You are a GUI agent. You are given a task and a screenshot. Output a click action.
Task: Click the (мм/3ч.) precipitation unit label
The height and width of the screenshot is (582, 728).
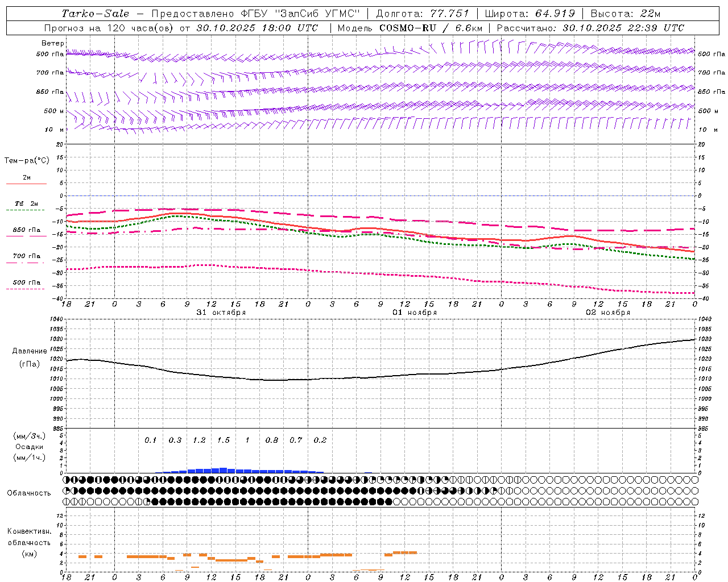tap(30, 436)
